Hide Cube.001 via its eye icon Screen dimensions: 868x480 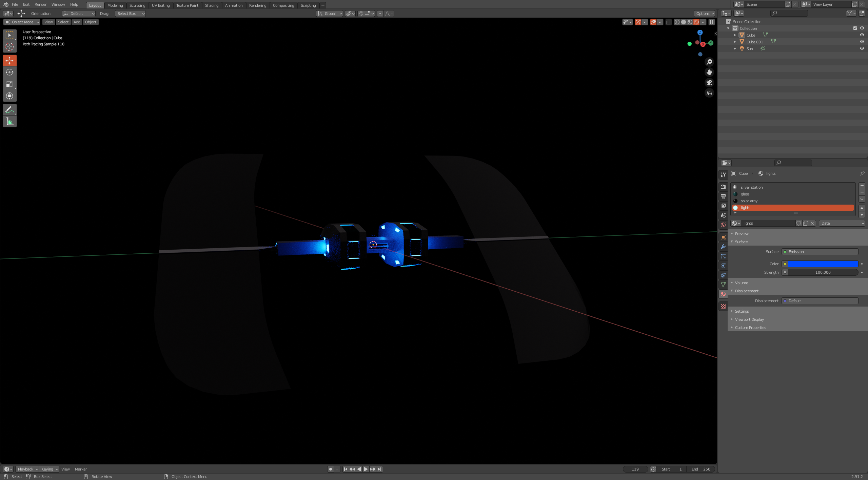862,42
